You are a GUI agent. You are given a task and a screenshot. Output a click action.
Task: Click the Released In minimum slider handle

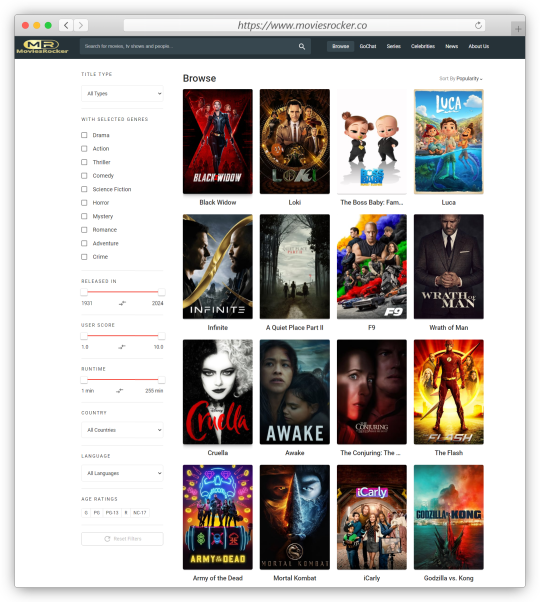84,292
